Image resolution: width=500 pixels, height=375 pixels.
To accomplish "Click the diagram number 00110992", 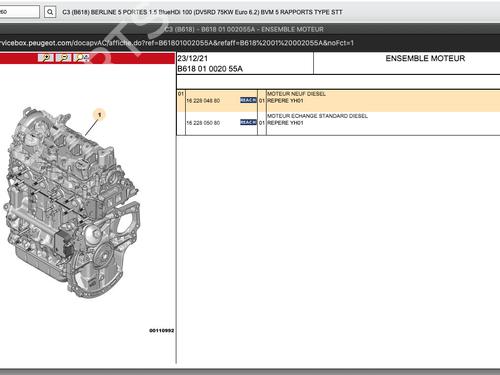I will (x=162, y=330).
